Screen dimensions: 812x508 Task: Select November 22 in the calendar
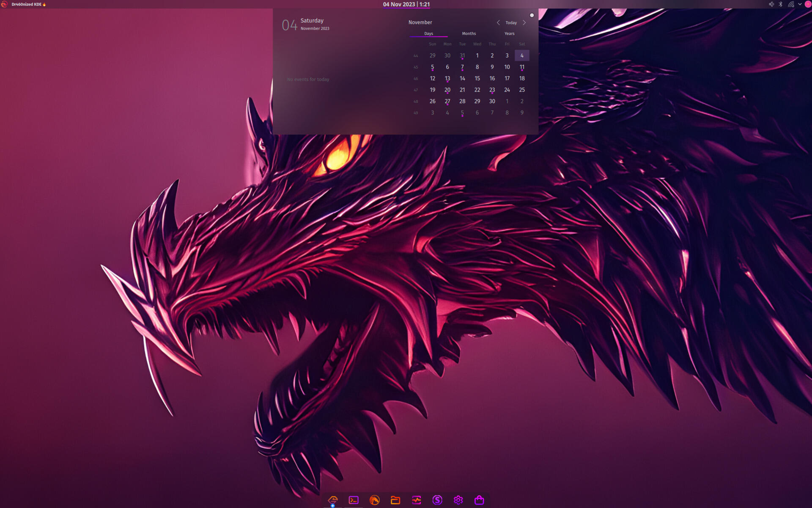click(x=477, y=90)
